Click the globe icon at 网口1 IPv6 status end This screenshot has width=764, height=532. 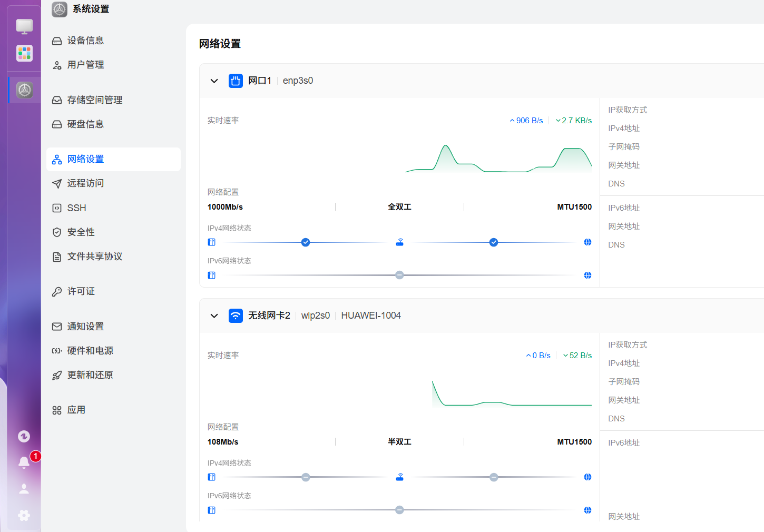point(587,275)
